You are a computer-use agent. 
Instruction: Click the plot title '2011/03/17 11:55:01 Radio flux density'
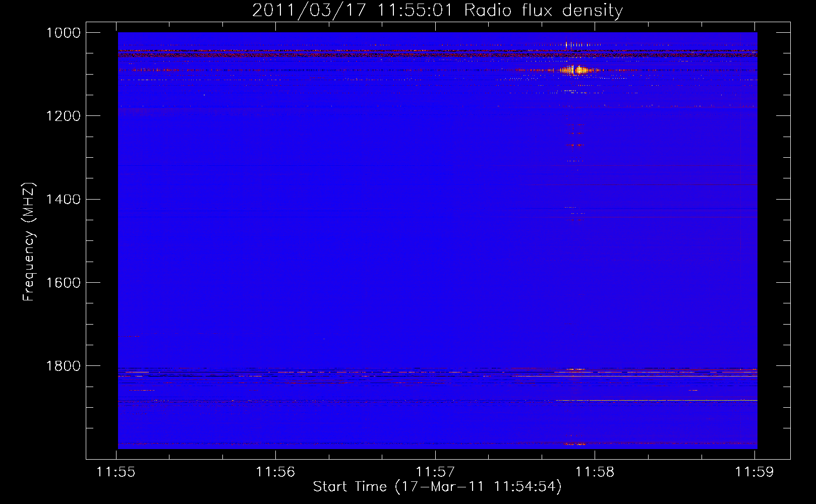437,10
